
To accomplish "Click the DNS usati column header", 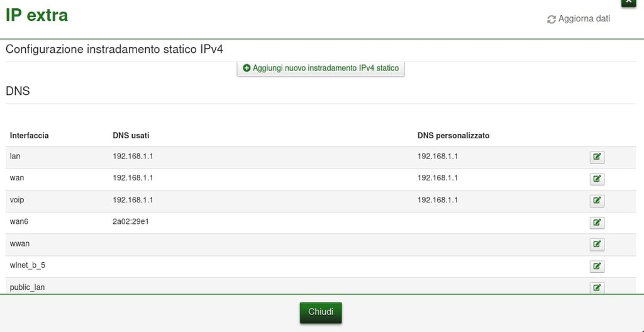I will coord(131,136).
